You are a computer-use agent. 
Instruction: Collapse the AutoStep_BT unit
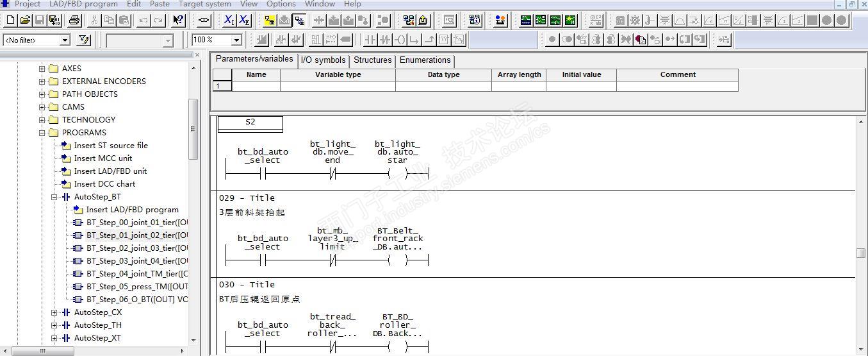54,197
